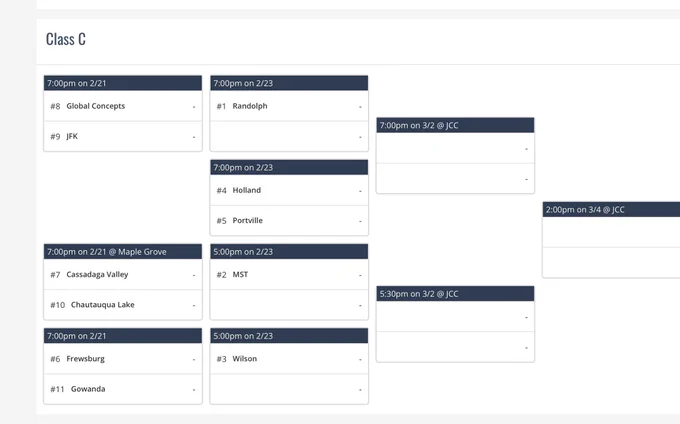Screen dimensions: 680x424
Task: Click the empty opponent slot below Wilson
Action: pos(289,389)
